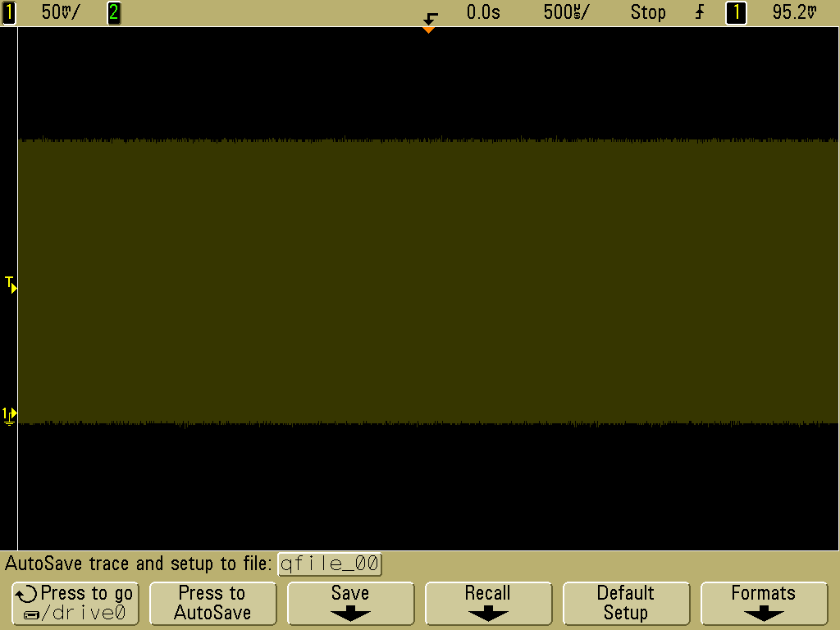840x630 pixels.
Task: Expand the Recall softkey menu
Action: pos(487,603)
